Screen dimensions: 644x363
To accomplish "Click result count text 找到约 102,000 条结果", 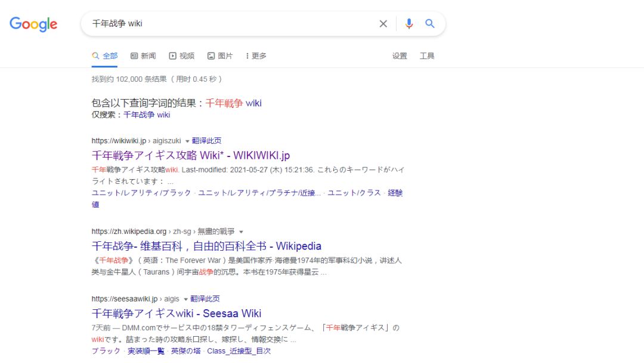I will point(129,79).
